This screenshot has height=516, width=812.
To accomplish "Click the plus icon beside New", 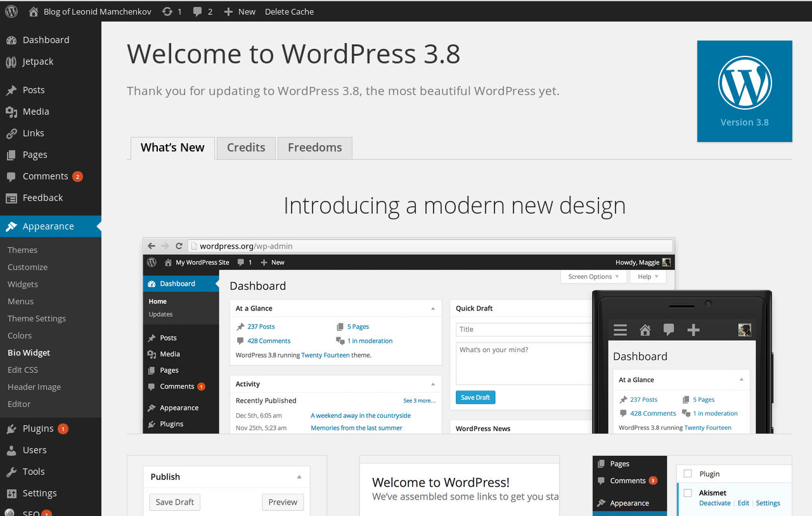I will [x=229, y=11].
